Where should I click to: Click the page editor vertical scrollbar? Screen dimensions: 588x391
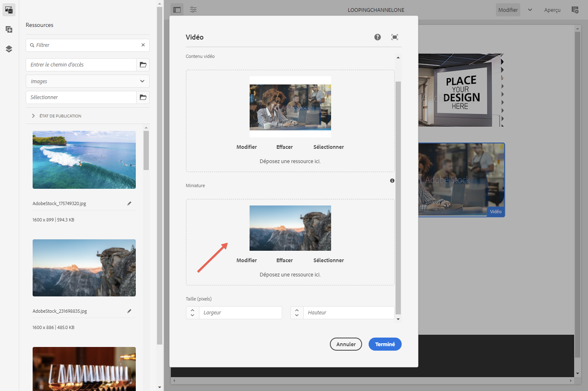[577, 195]
